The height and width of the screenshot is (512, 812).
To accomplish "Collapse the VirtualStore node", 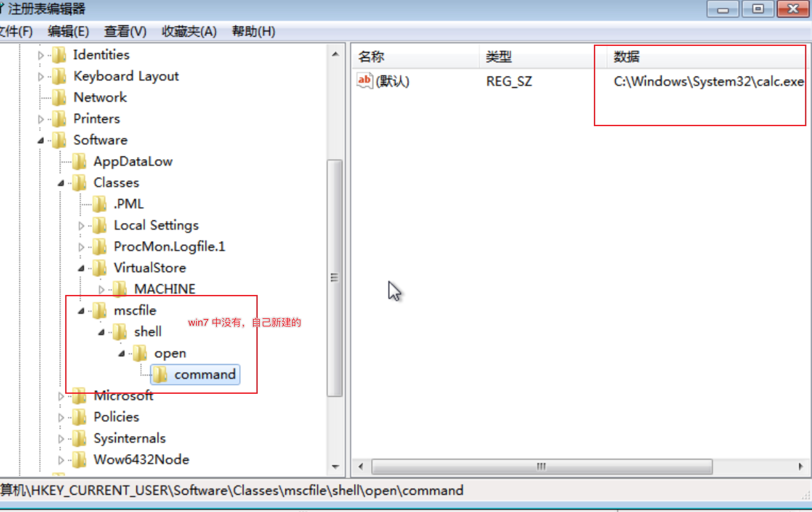I will pos(81,268).
